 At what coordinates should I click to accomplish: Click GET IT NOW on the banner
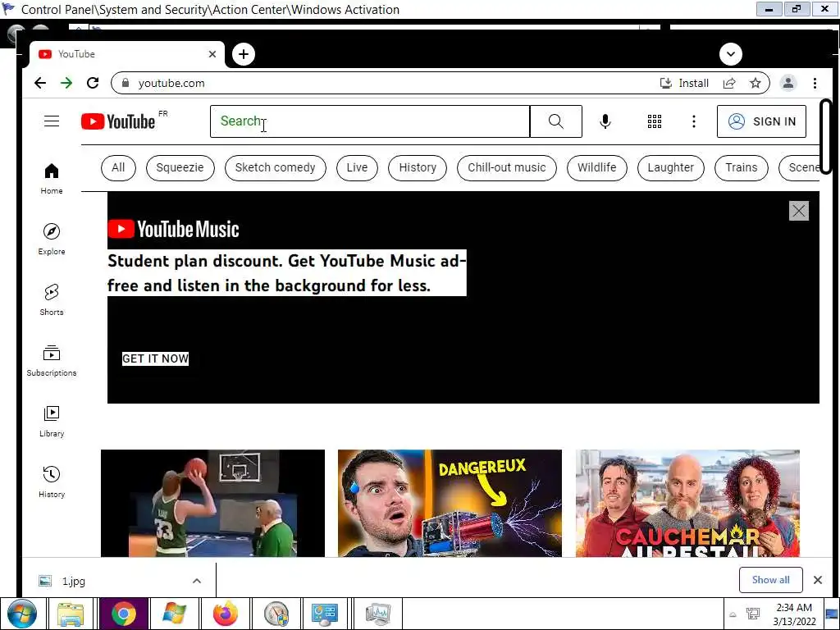point(155,358)
